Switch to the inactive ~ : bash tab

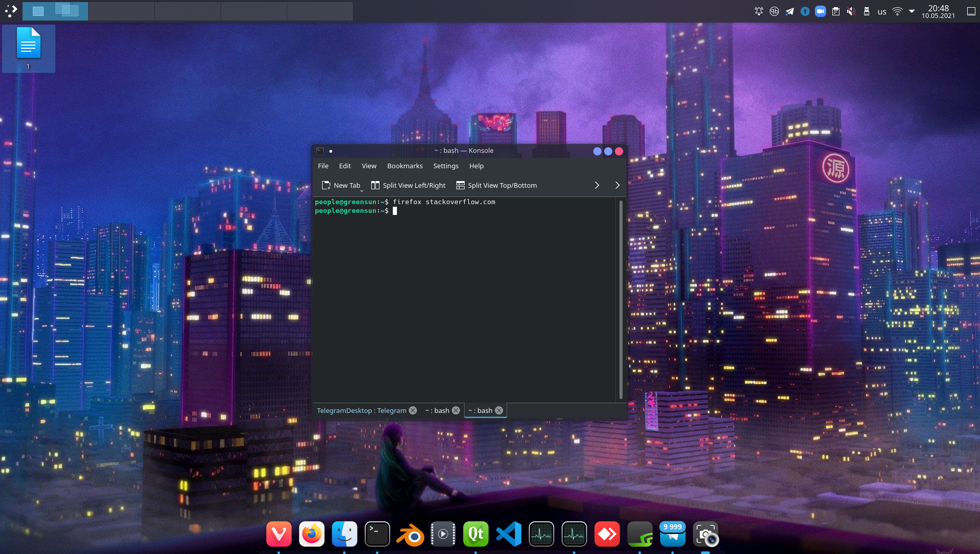pyautogui.click(x=437, y=410)
